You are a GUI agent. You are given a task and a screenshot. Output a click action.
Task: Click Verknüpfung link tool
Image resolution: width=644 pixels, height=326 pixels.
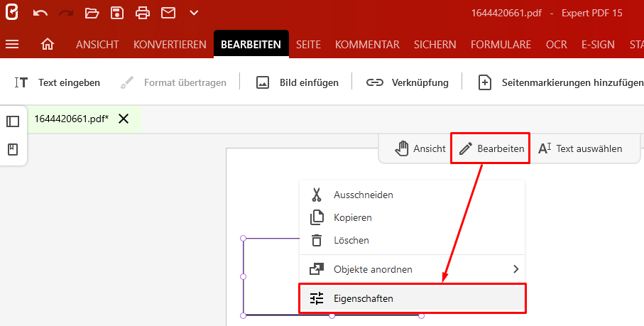point(407,82)
